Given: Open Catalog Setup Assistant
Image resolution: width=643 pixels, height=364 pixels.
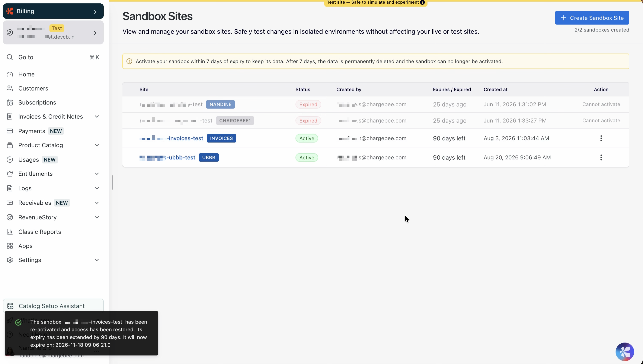Looking at the screenshot, I should tap(53, 306).
